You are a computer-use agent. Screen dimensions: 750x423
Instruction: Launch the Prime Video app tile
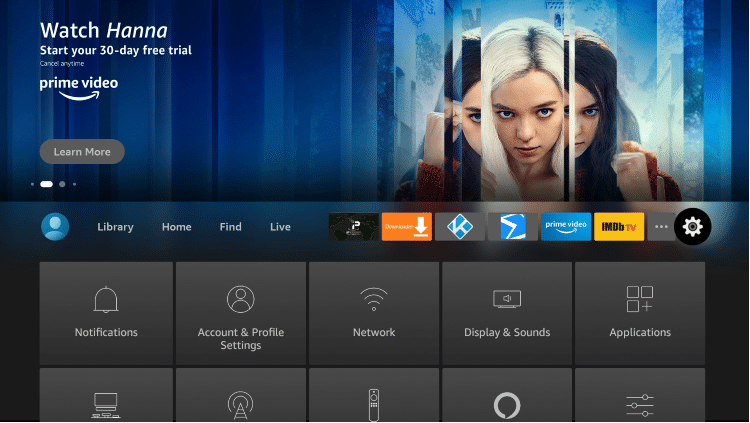(566, 226)
